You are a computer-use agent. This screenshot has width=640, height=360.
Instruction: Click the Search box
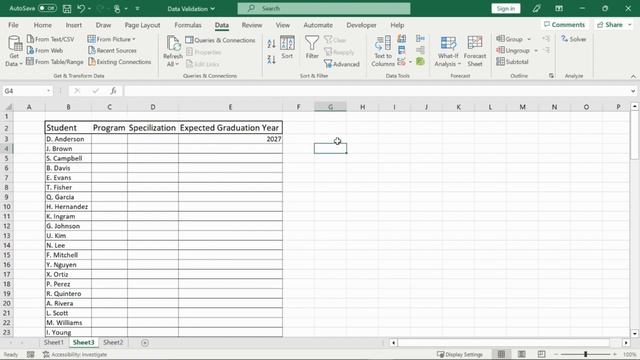click(324, 9)
